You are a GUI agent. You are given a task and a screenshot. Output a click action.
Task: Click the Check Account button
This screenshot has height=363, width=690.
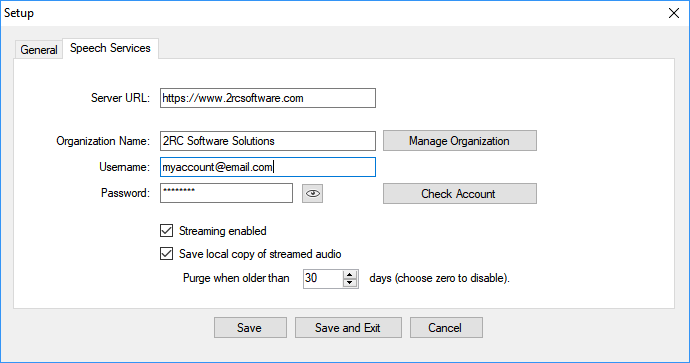(460, 194)
